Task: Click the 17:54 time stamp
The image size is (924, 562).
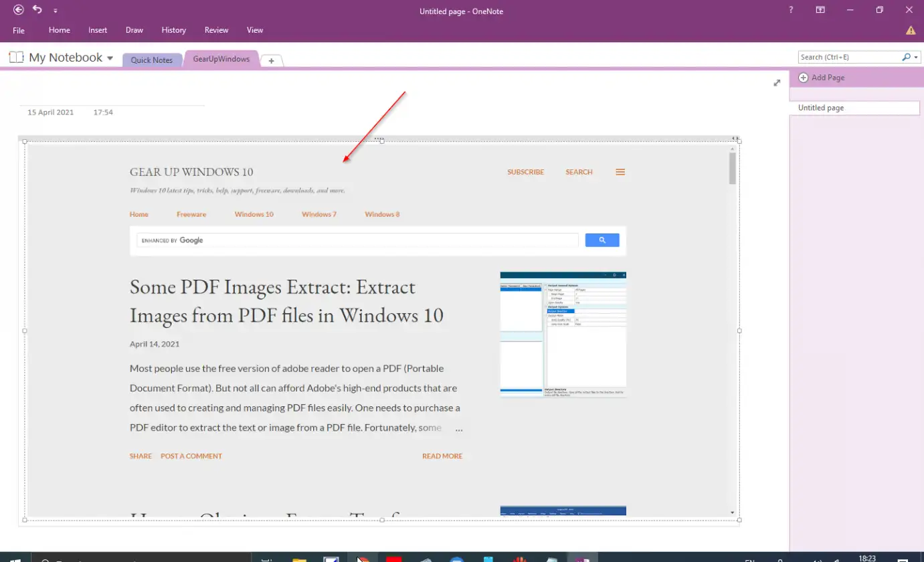Action: pyautogui.click(x=103, y=112)
